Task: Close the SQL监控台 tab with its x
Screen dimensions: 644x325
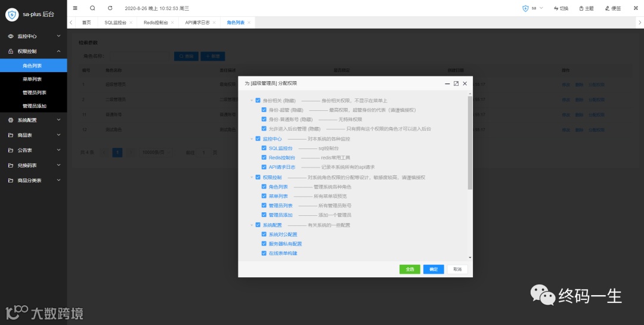Action: tap(131, 23)
